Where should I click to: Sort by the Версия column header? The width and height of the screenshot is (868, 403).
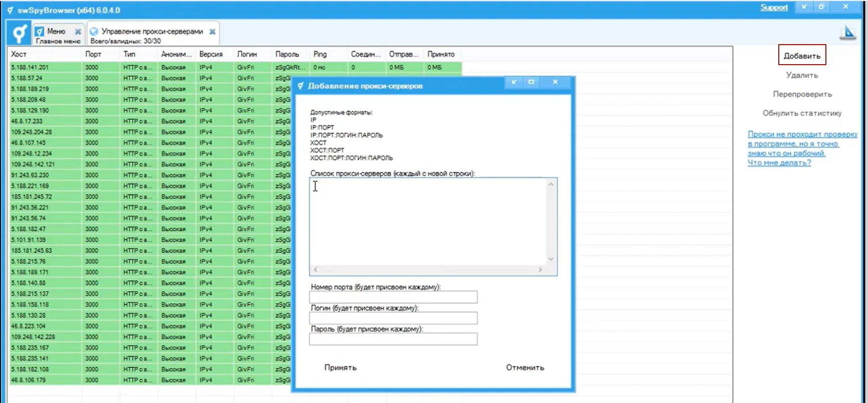(214, 54)
